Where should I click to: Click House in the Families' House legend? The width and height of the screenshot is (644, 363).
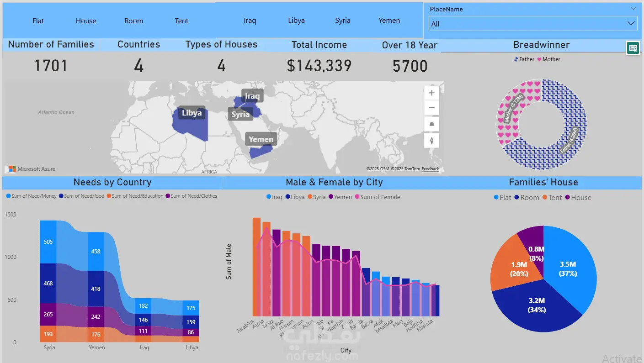[578, 198]
